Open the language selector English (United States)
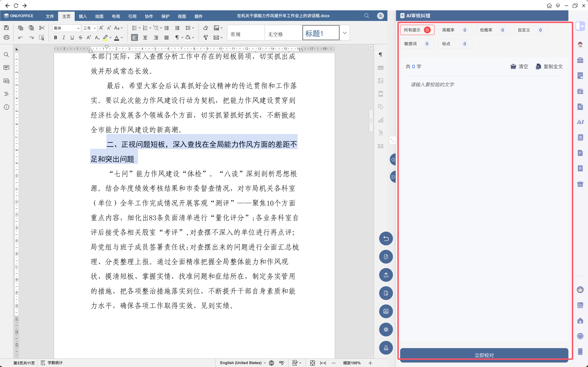The height and width of the screenshot is (367, 588). tap(243, 363)
